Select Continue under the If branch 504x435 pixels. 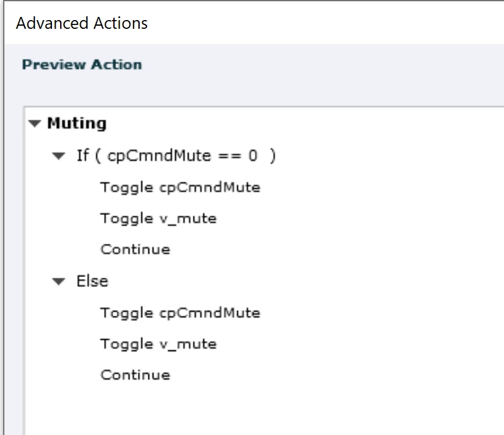coord(135,249)
